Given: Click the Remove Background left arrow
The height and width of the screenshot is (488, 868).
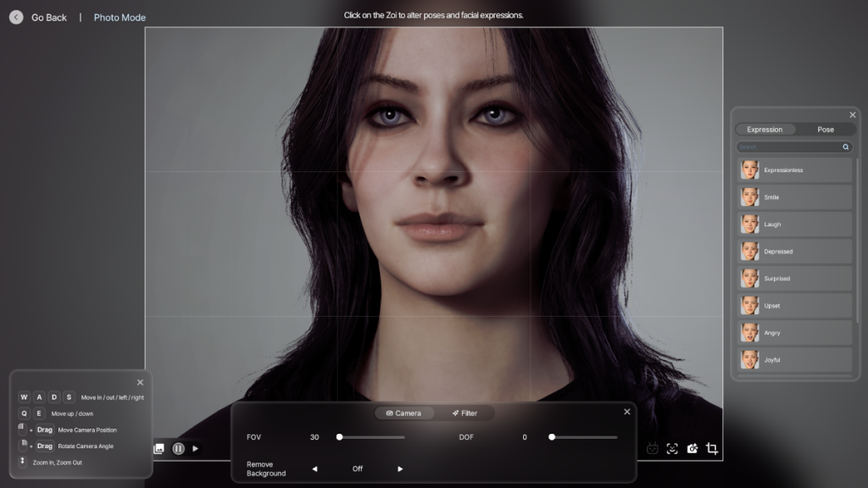Looking at the screenshot, I should tap(314, 468).
